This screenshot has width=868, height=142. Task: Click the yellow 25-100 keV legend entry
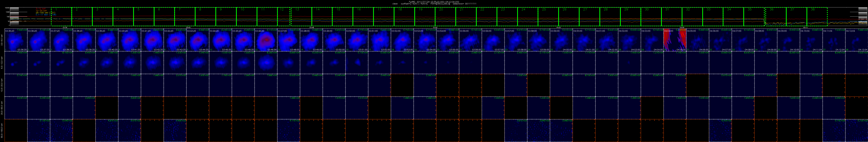click(45, 13)
